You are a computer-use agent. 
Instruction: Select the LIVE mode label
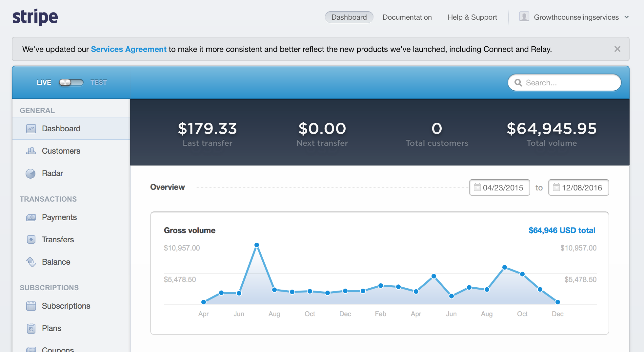pyautogui.click(x=44, y=82)
